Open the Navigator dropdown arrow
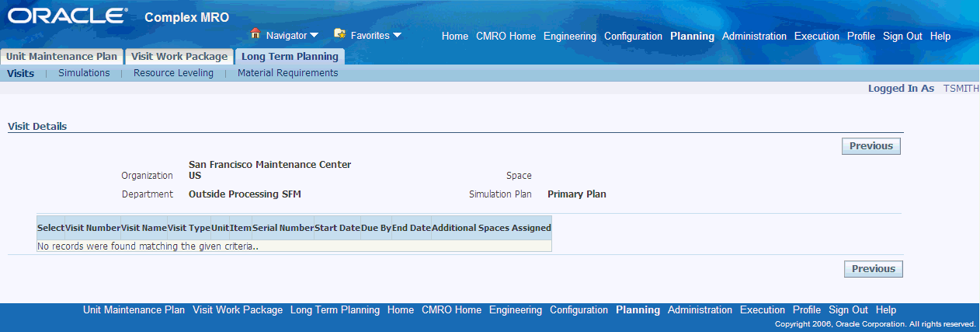Viewport: 980px width, 332px height. tap(314, 35)
